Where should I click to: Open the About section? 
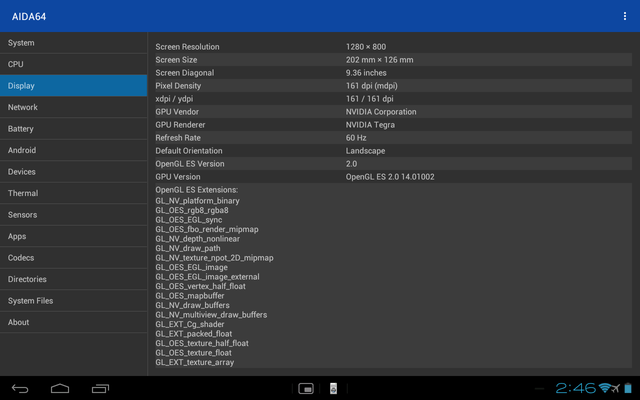(73, 322)
